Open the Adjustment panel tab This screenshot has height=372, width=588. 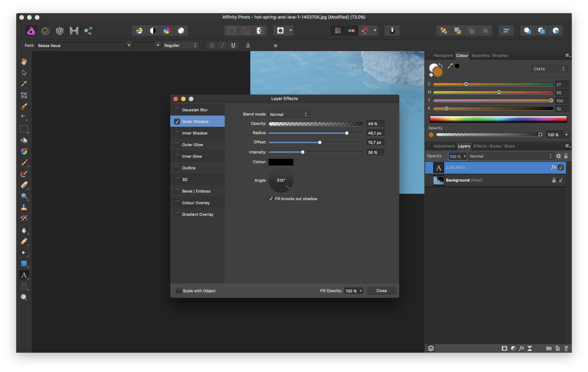click(444, 146)
